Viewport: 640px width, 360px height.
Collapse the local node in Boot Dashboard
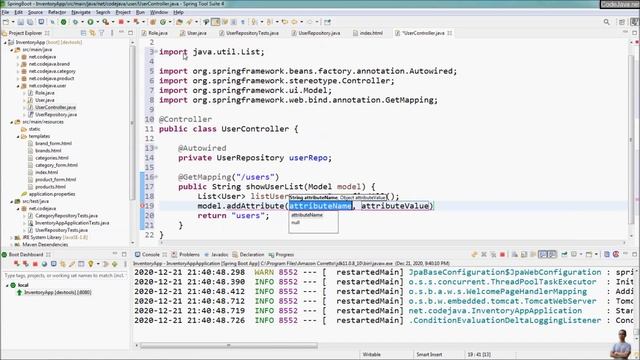pyautogui.click(x=7, y=285)
